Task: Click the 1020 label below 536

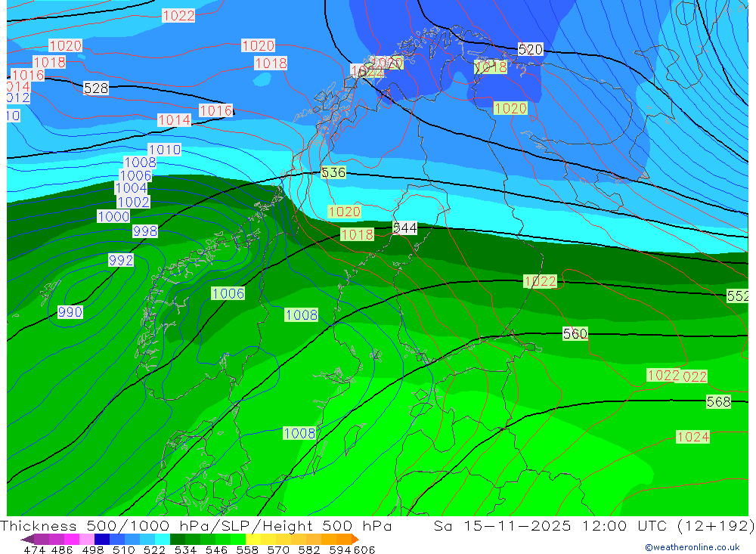Action: 344,211
